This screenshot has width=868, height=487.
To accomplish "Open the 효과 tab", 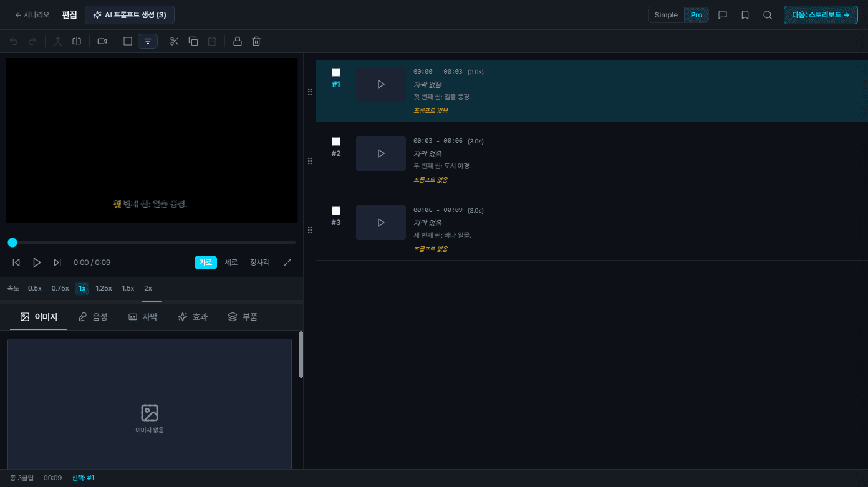I will [192, 317].
